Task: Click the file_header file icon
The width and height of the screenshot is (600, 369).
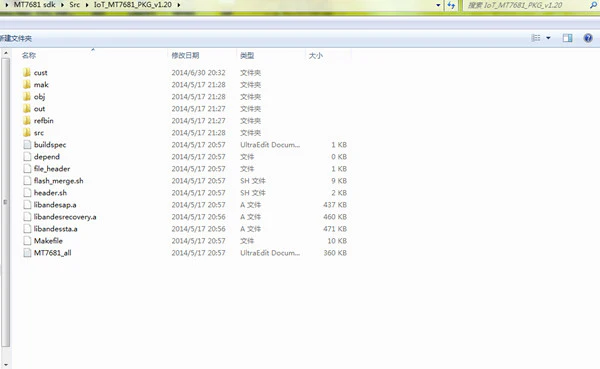Action: [27, 168]
